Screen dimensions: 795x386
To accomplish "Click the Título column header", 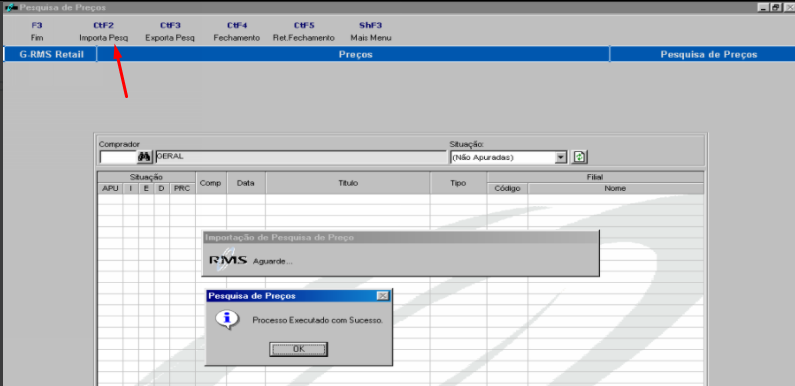I will click(x=348, y=183).
